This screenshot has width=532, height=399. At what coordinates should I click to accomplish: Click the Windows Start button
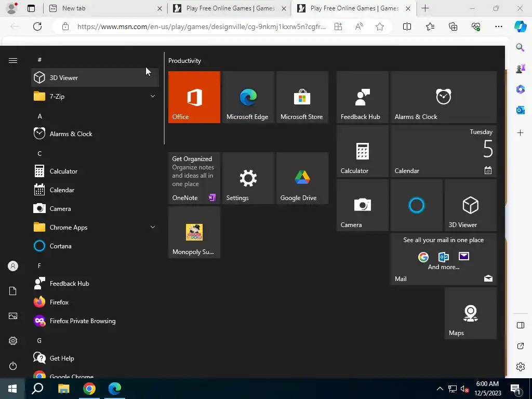(12, 389)
